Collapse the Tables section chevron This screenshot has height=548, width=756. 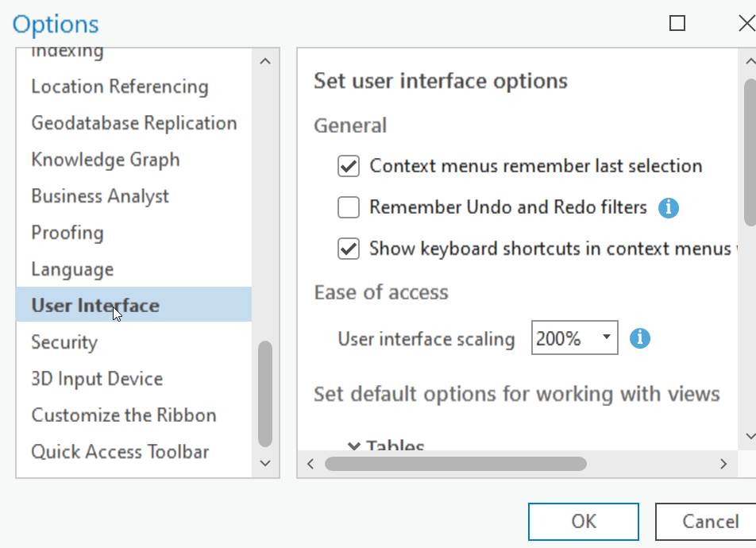point(354,446)
